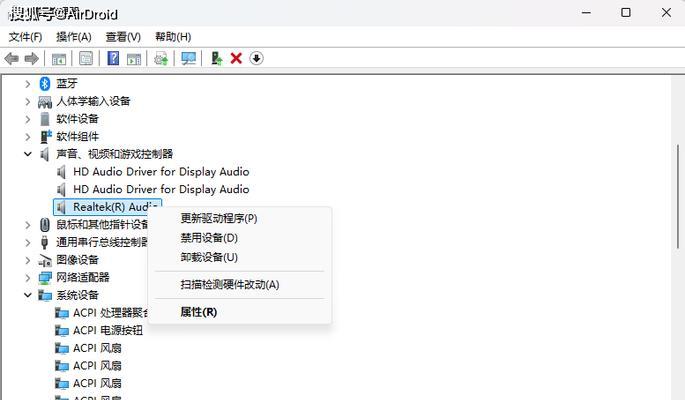Select the ACPI 处理器聚合 device row
Screen dimensions: 685x400
[x=111, y=313]
